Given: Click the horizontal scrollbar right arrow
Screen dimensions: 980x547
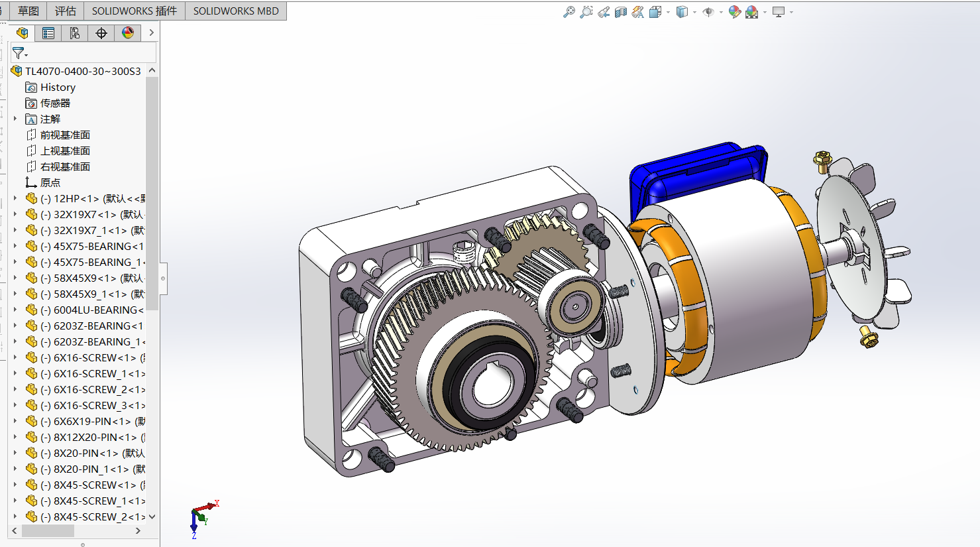Looking at the screenshot, I should pos(138,530).
